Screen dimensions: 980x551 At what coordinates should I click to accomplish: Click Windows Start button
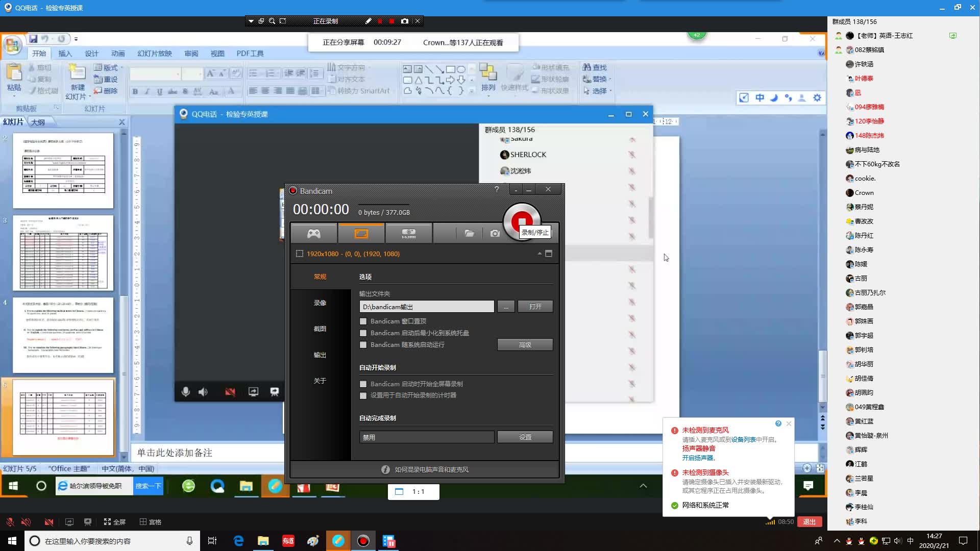pos(12,541)
